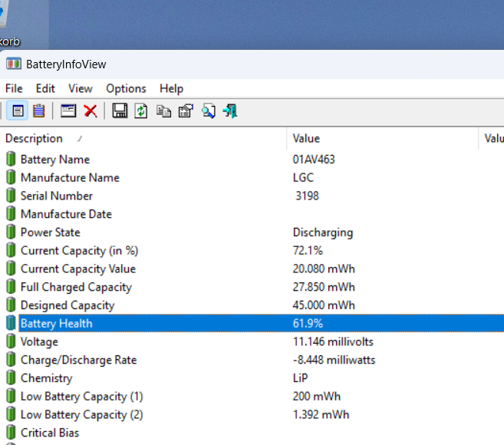Click the battery icon beside Critical Bias
The image size is (504, 445).
pos(11,432)
